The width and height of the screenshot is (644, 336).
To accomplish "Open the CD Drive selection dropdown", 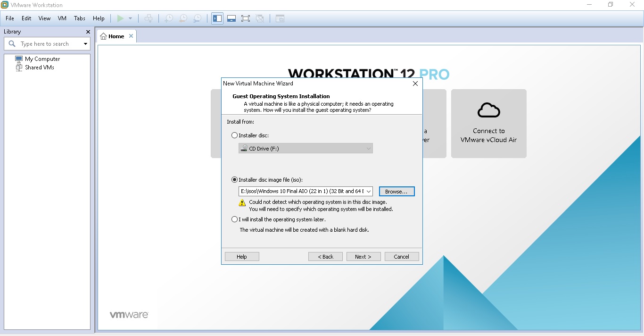I will (368, 148).
